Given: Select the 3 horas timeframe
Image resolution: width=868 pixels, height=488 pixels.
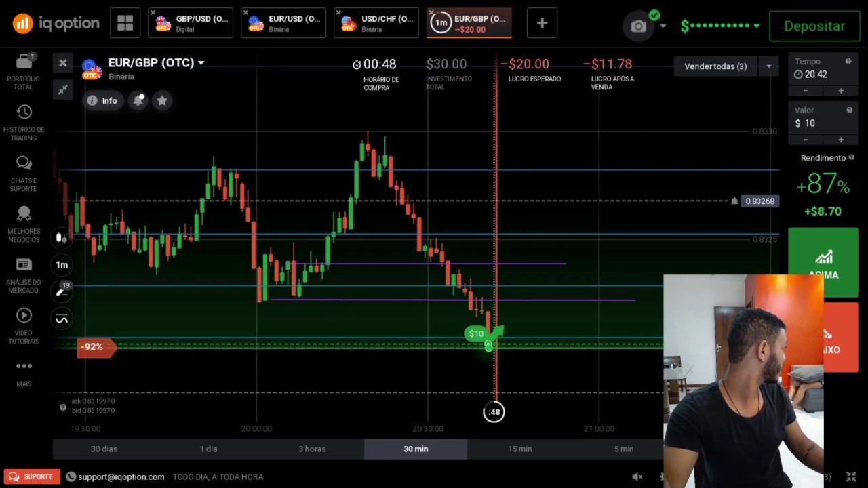Looking at the screenshot, I should coord(312,449).
